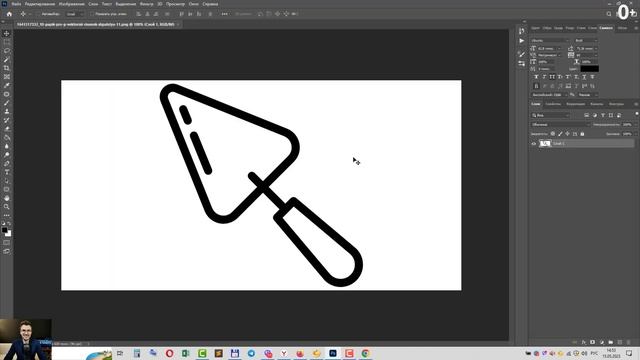The width and height of the screenshot is (640, 360).
Task: Select the Dodge tool
Action: tap(7, 155)
